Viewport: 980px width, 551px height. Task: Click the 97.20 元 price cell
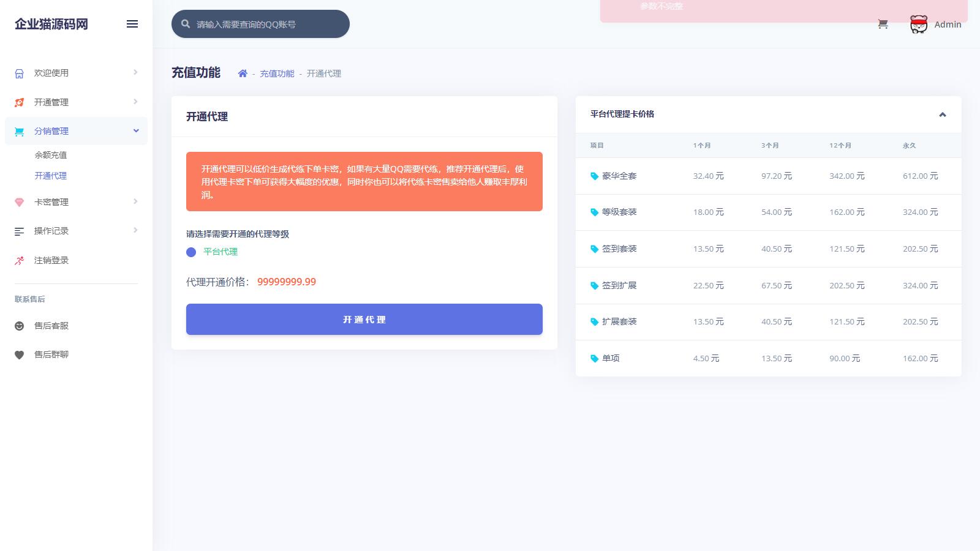777,176
